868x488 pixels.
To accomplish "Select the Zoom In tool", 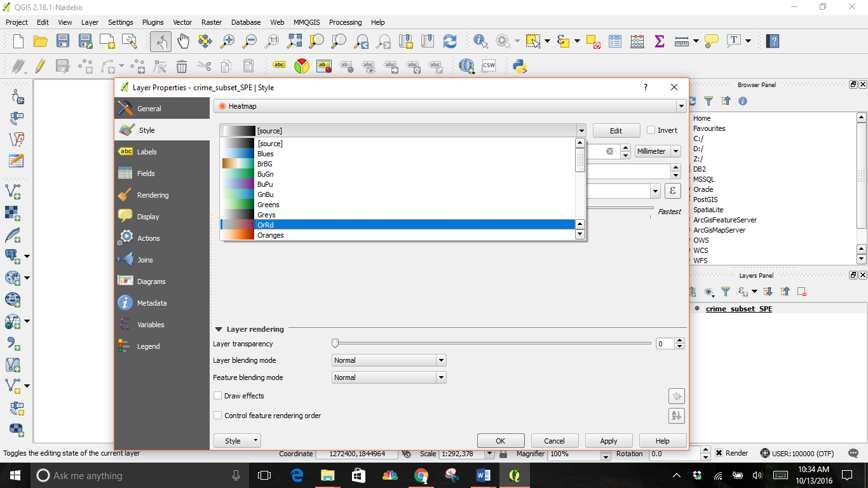I will (x=227, y=40).
